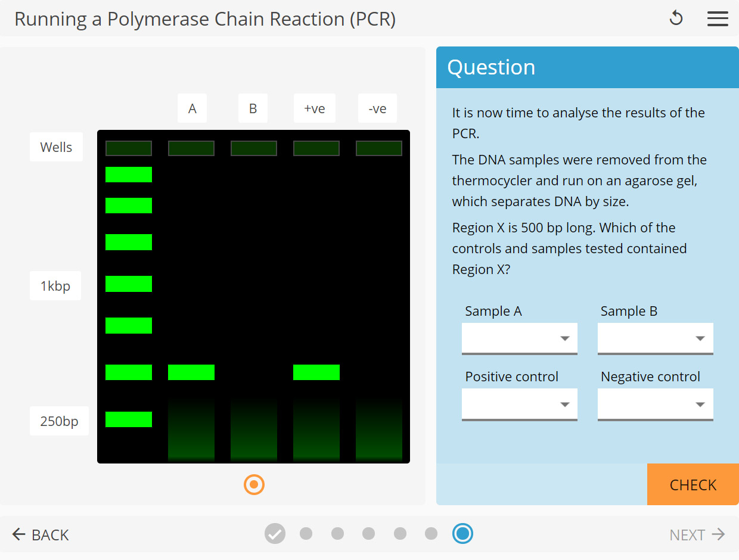739x560 pixels.
Task: Click the 1kbp marker label
Action: (x=55, y=286)
